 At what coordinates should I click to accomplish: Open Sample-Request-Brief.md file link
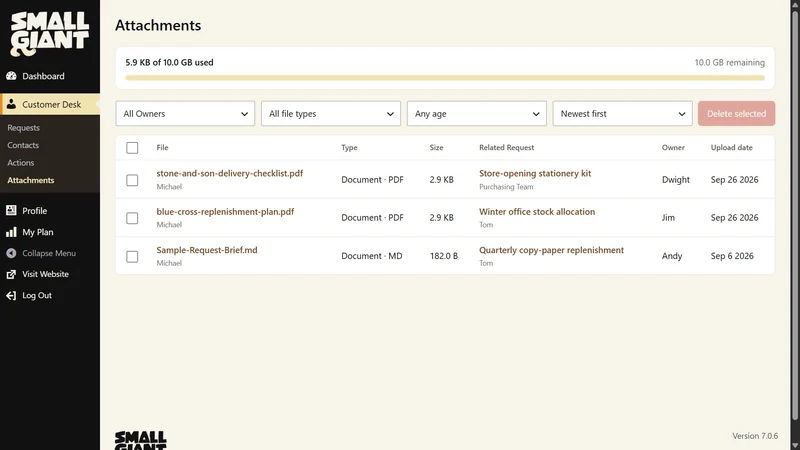(207, 250)
